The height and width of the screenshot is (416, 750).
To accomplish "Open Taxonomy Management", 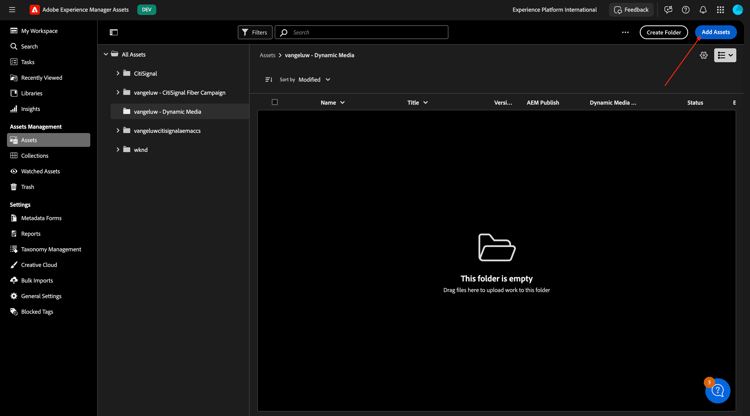I will click(48, 249).
